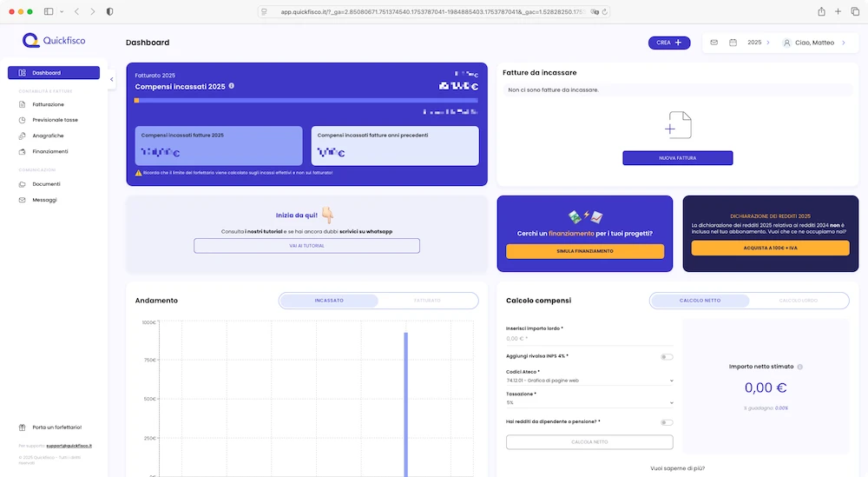Click the Safari share icon

[x=821, y=11]
